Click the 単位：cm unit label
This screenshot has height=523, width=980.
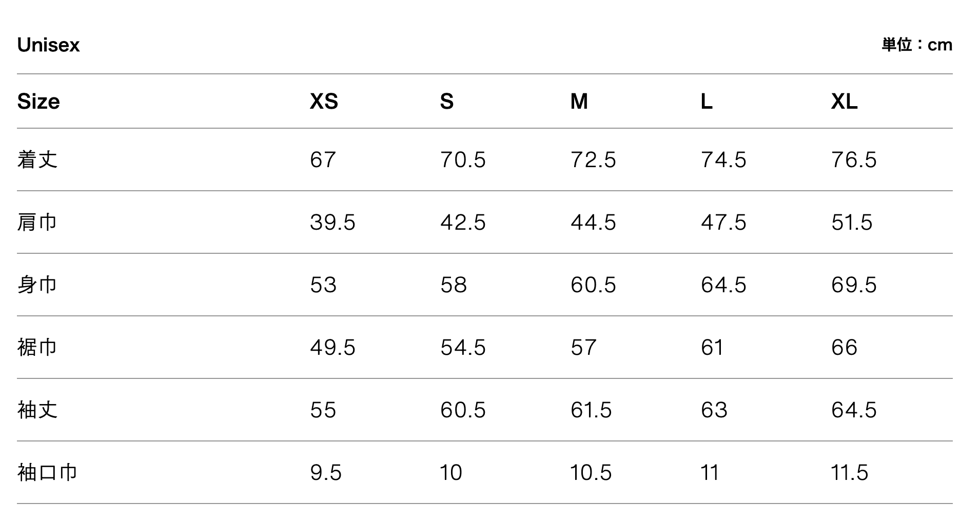coord(917,45)
